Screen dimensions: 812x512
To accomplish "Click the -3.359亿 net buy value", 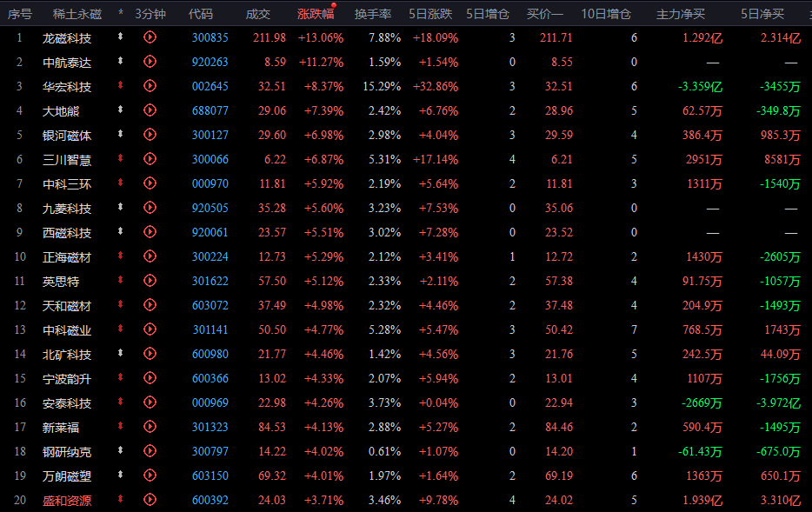I will pos(700,86).
